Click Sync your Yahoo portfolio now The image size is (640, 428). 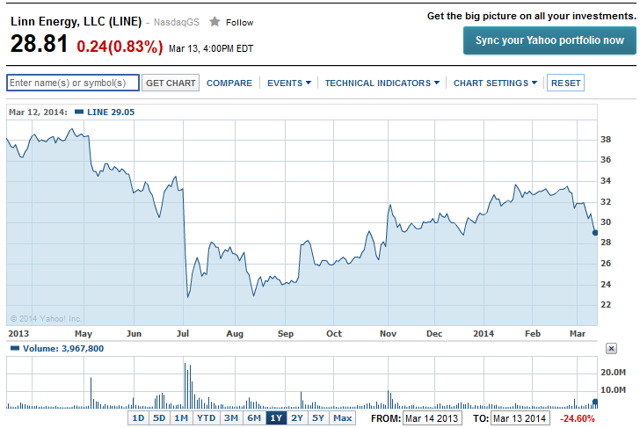pyautogui.click(x=549, y=40)
